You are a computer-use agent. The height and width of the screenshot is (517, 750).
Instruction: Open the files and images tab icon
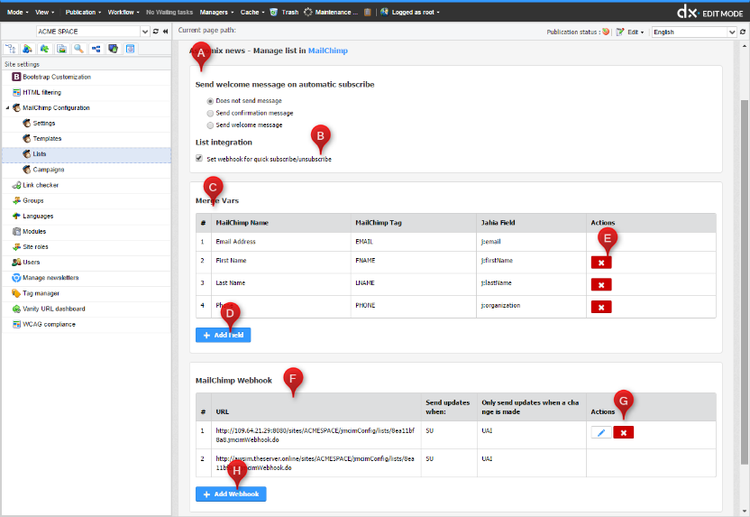[62, 49]
